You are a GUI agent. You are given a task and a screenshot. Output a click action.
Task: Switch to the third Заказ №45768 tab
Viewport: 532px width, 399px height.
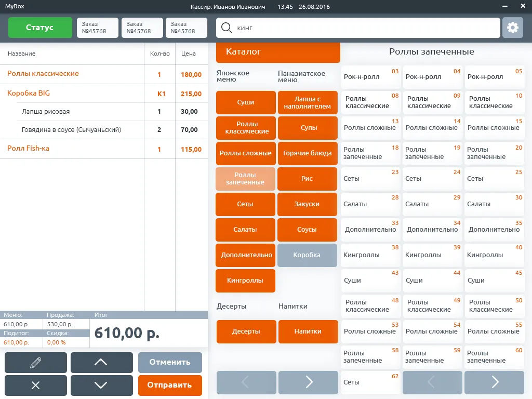point(186,28)
